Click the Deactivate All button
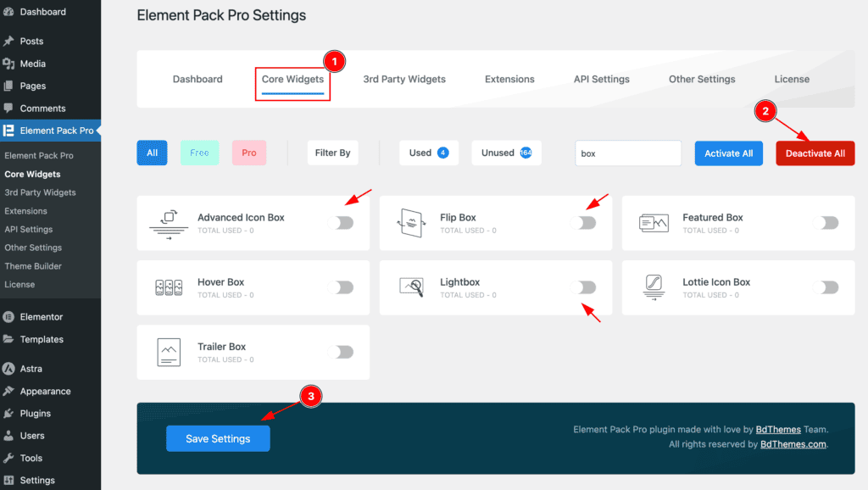The width and height of the screenshot is (868, 490). coord(815,153)
